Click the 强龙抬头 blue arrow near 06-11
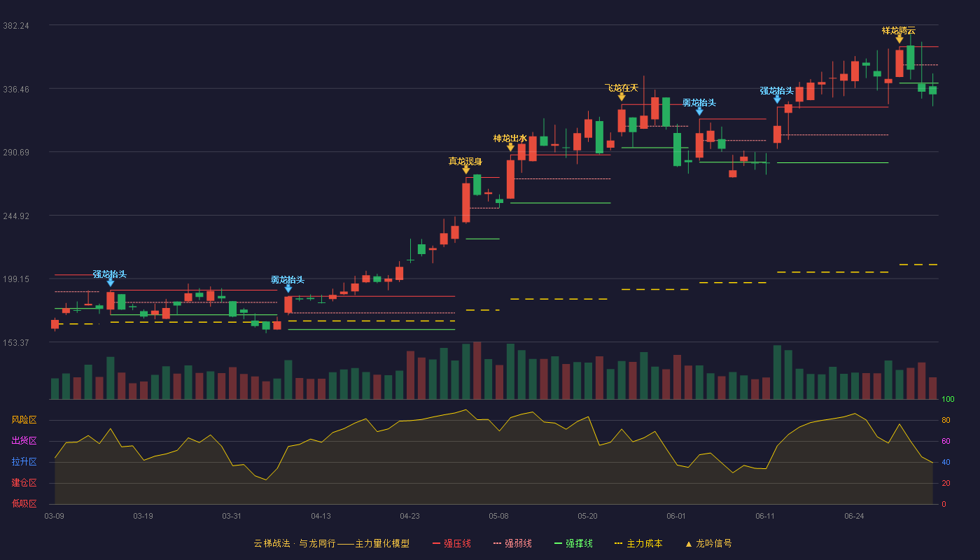The height and width of the screenshot is (560, 980). [777, 99]
